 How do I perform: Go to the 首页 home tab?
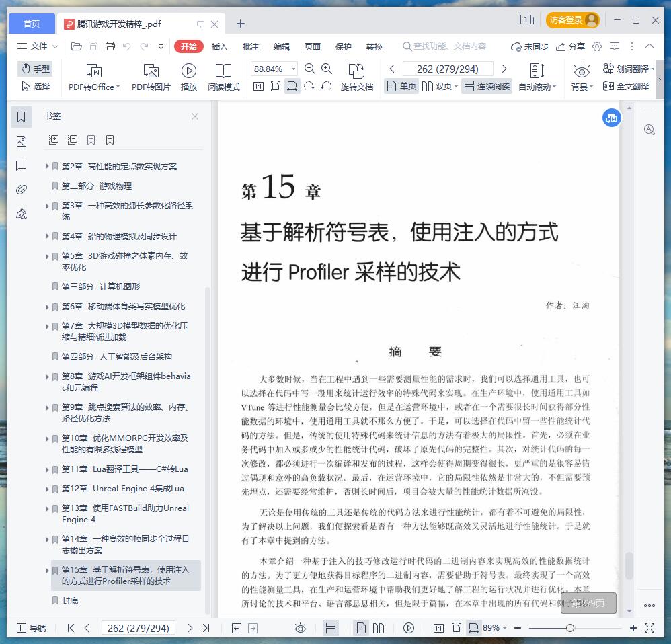tap(32, 24)
